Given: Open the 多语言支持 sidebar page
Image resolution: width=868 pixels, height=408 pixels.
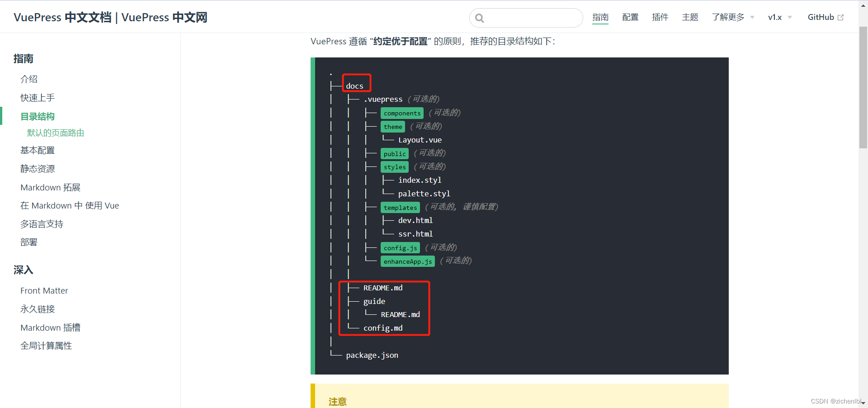Looking at the screenshot, I should point(42,224).
